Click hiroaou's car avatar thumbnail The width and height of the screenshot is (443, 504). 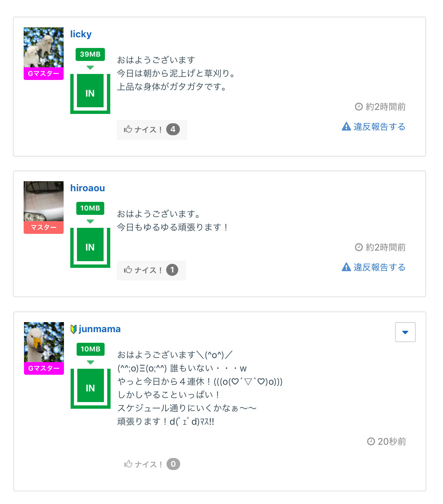pyautogui.click(x=44, y=201)
